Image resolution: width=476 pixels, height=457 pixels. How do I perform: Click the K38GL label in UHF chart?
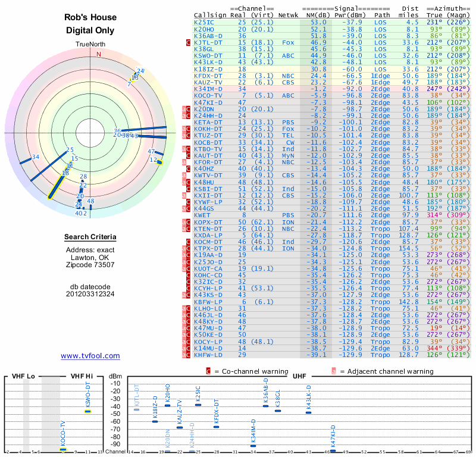tap(277, 399)
